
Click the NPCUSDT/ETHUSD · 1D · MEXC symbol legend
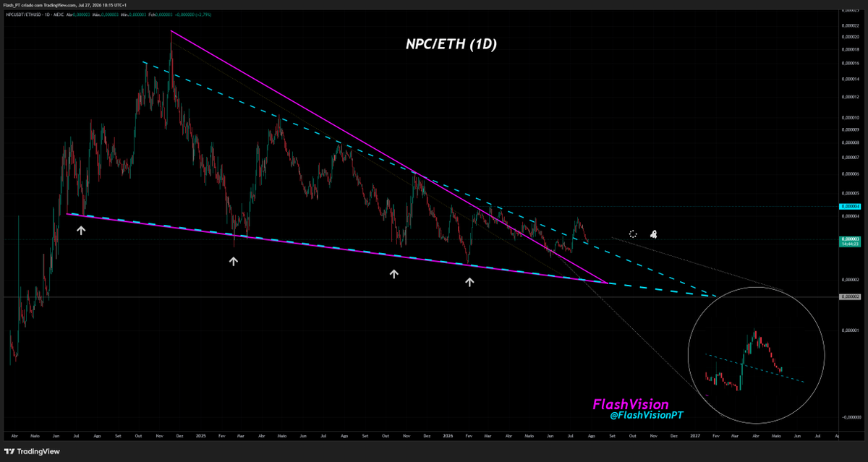pyautogui.click(x=35, y=14)
